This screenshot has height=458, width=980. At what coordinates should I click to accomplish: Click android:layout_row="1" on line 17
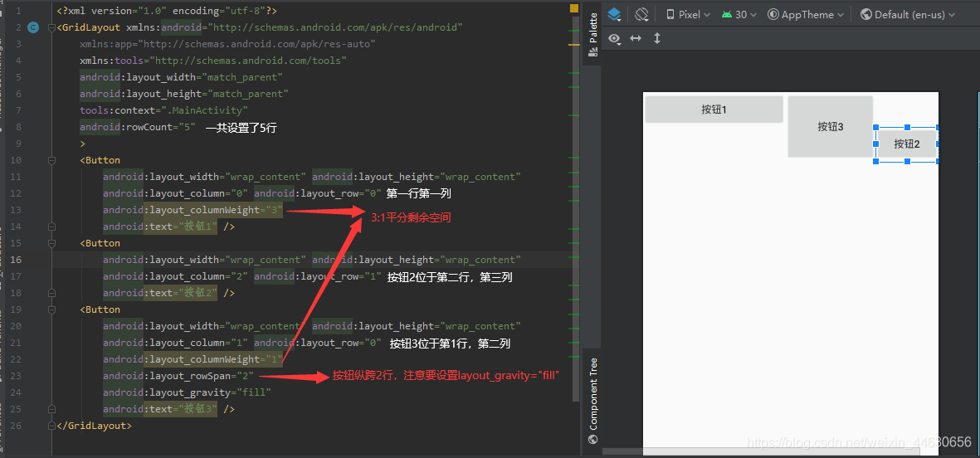pos(318,276)
